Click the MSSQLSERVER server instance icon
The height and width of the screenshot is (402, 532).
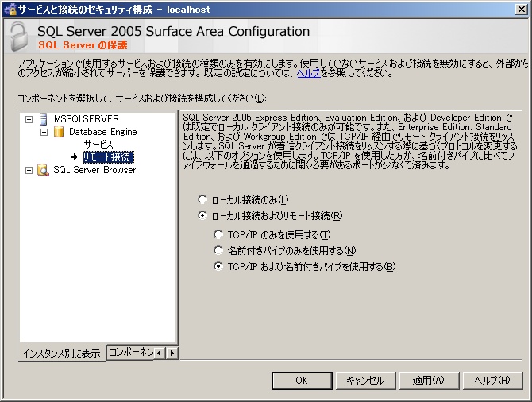point(44,119)
